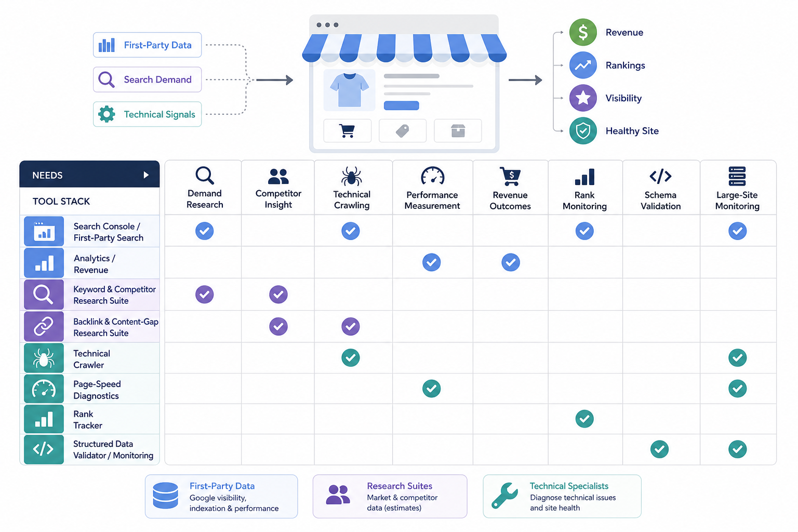The width and height of the screenshot is (798, 532).
Task: Click the blue button on storefront product
Action: click(x=401, y=105)
